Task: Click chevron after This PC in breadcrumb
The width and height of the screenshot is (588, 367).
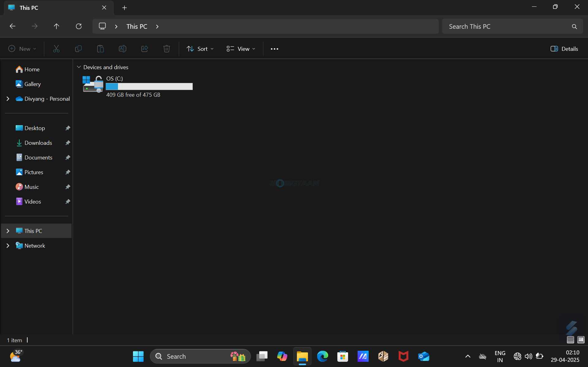Action: pos(157,27)
